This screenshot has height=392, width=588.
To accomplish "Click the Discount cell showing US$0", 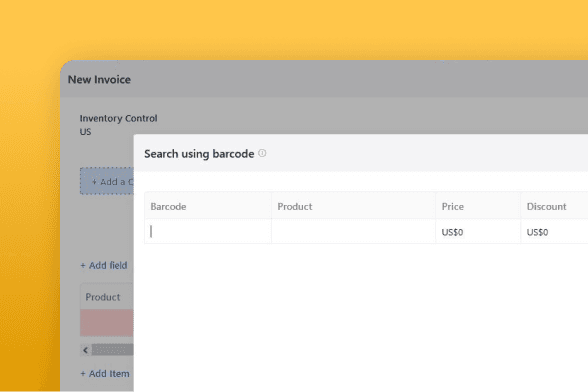I will click(554, 231).
